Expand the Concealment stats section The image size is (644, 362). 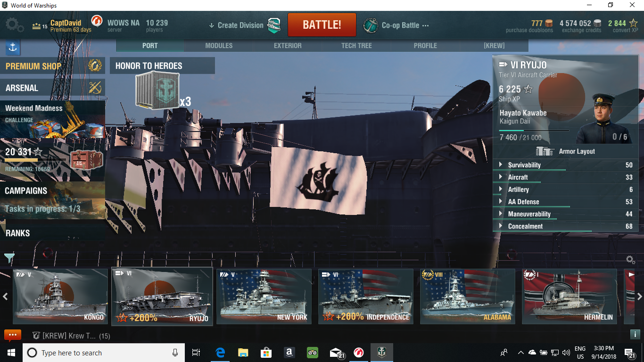[x=525, y=226]
